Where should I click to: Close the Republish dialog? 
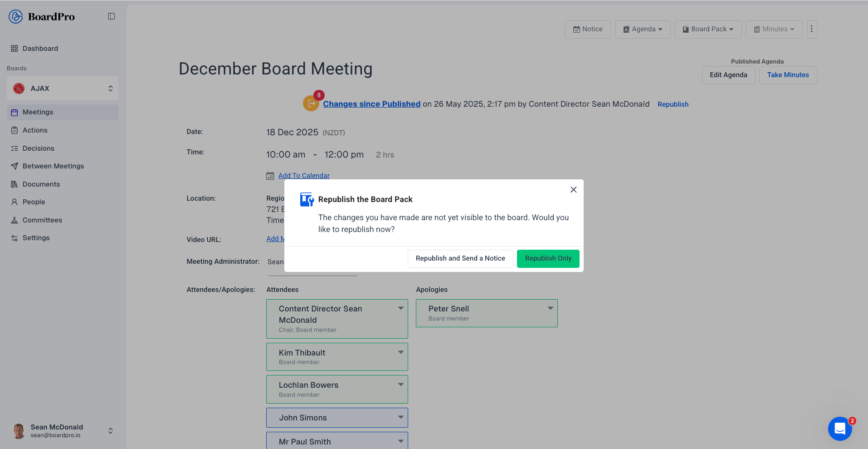click(x=573, y=189)
